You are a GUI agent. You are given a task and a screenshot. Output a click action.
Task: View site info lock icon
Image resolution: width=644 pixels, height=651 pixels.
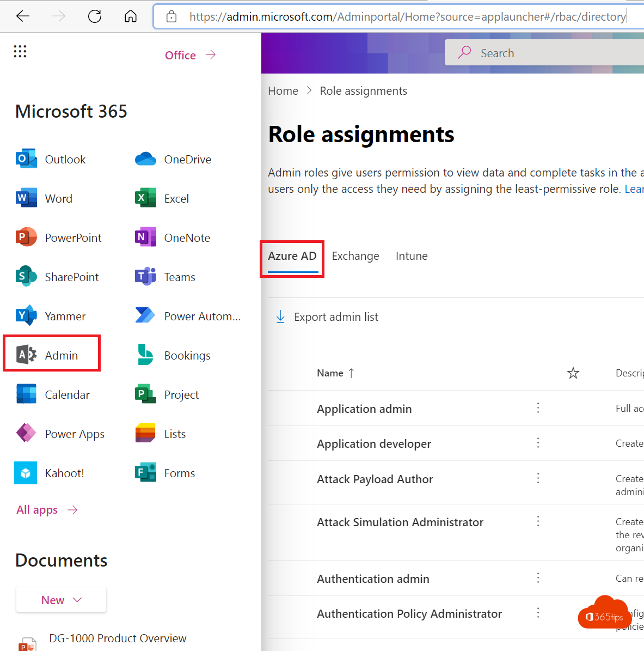[x=171, y=16]
